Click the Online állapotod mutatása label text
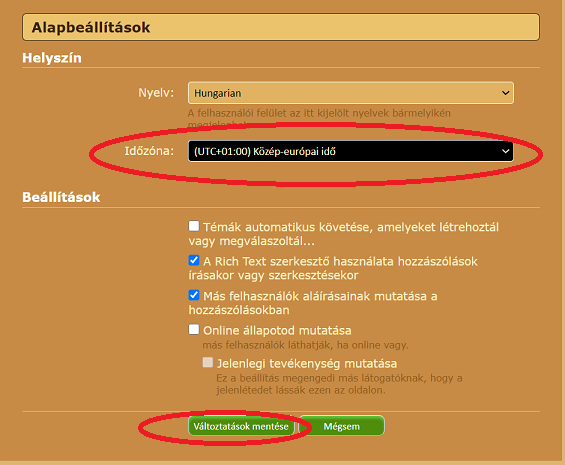The image size is (565, 465). pyautogui.click(x=277, y=331)
